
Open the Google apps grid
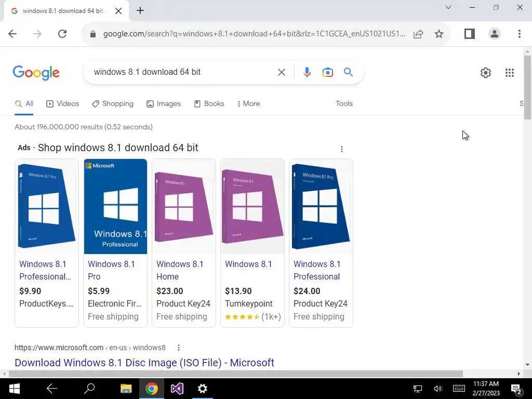[509, 73]
